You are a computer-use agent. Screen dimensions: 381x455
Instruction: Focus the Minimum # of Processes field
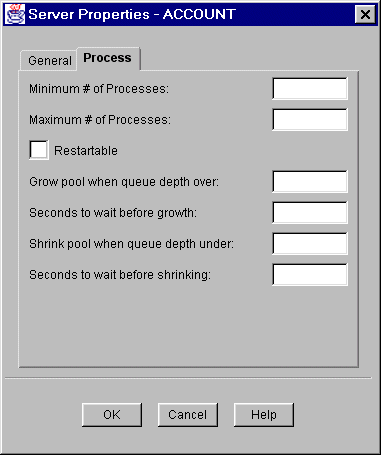coord(310,89)
